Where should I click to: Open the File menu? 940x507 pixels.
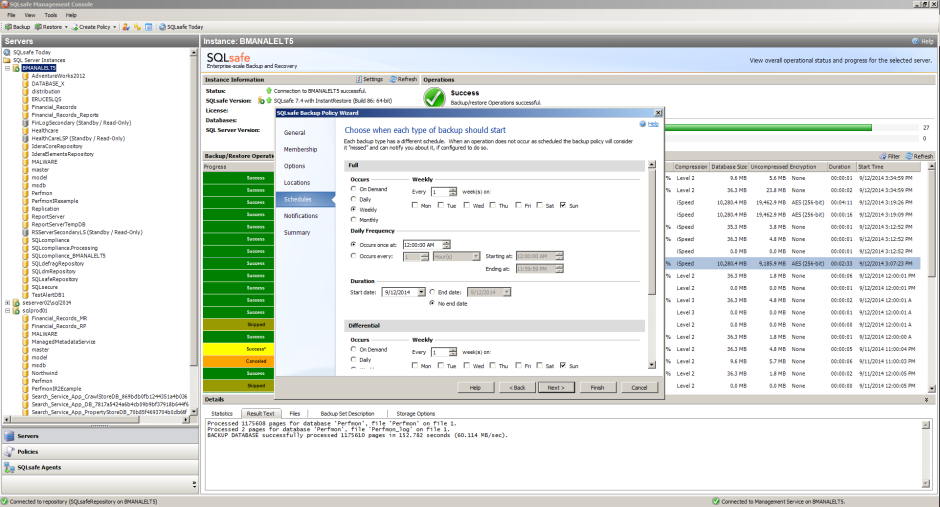click(11, 15)
